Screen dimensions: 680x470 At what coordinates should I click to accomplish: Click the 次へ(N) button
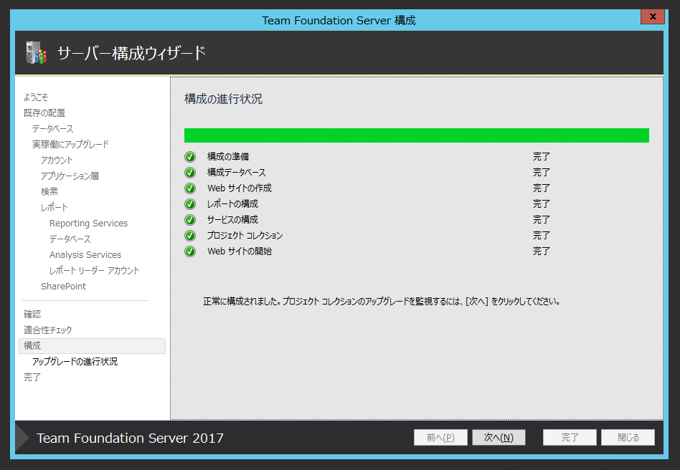coord(499,437)
